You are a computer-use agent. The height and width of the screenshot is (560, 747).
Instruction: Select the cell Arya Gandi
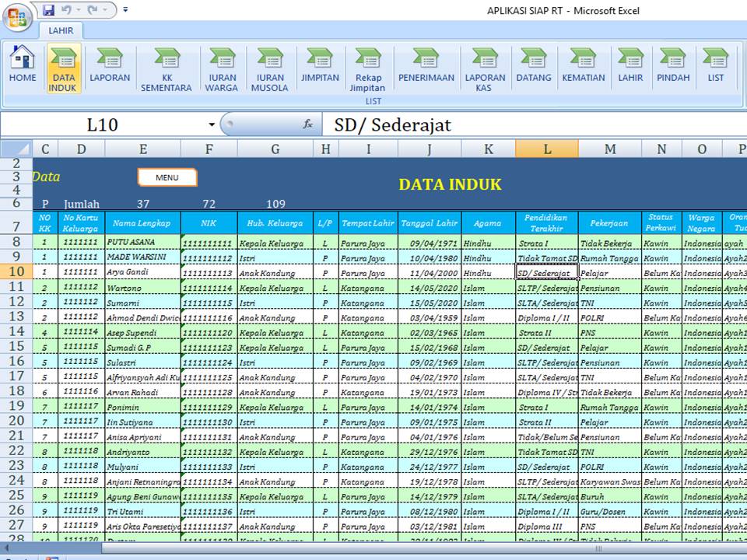pyautogui.click(x=142, y=272)
